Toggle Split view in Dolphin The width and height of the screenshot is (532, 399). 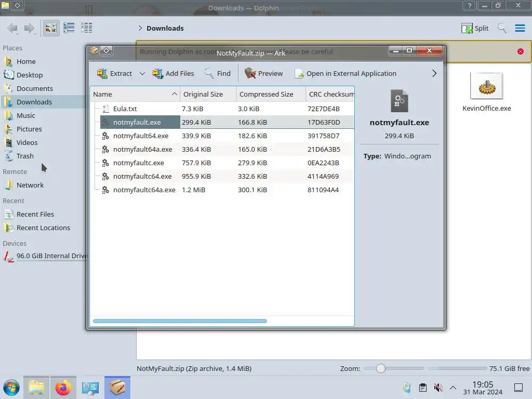(475, 28)
